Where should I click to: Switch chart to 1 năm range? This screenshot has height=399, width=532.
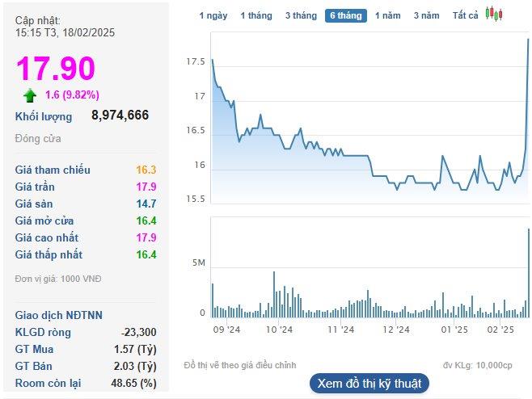387,15
